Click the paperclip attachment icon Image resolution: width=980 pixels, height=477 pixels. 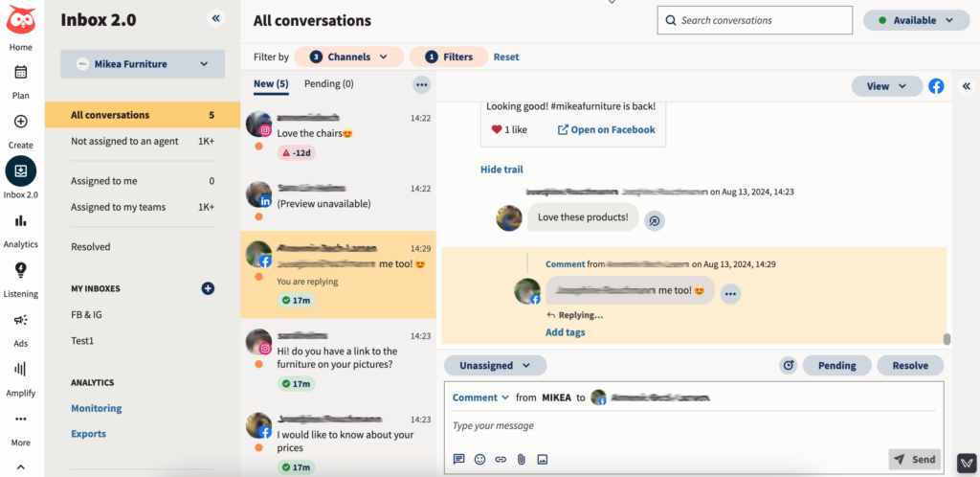(x=522, y=460)
